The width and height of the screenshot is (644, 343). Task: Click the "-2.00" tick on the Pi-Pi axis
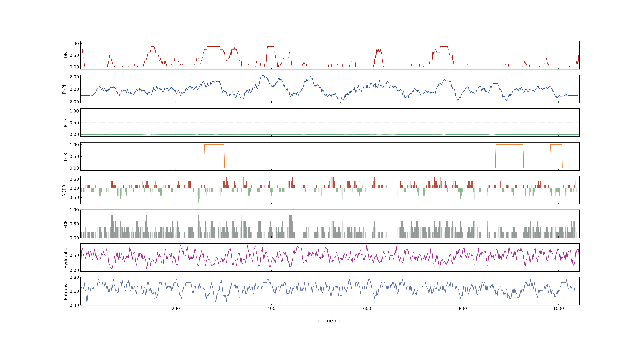point(73,102)
